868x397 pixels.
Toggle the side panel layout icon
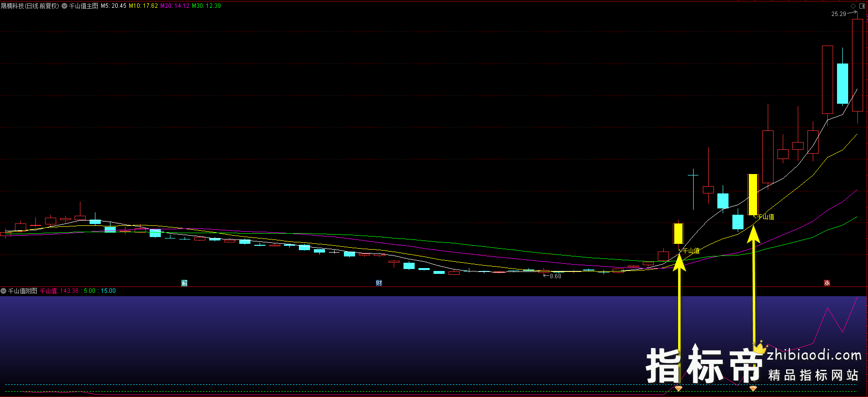coord(862,6)
